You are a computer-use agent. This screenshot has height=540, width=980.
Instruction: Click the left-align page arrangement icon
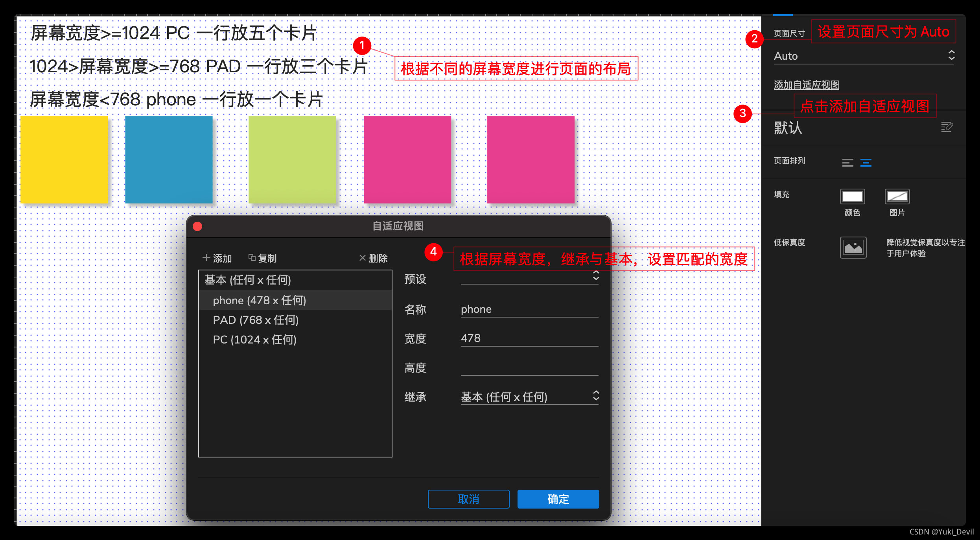coord(847,162)
